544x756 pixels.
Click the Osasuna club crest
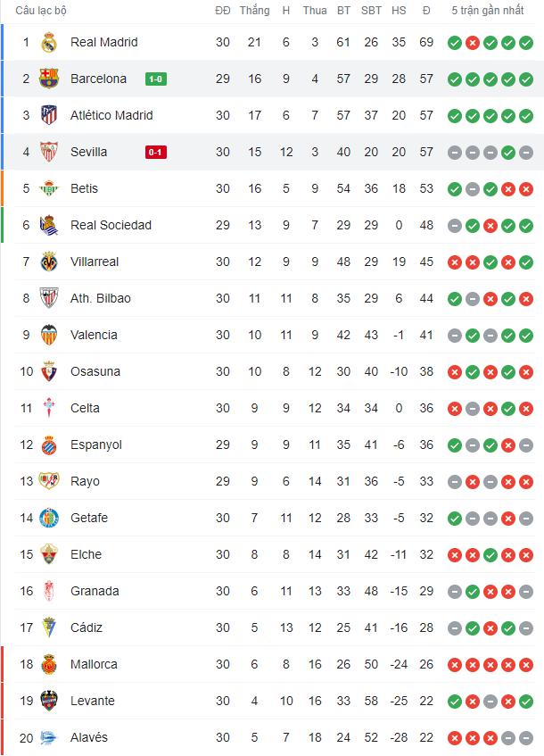click(x=49, y=371)
